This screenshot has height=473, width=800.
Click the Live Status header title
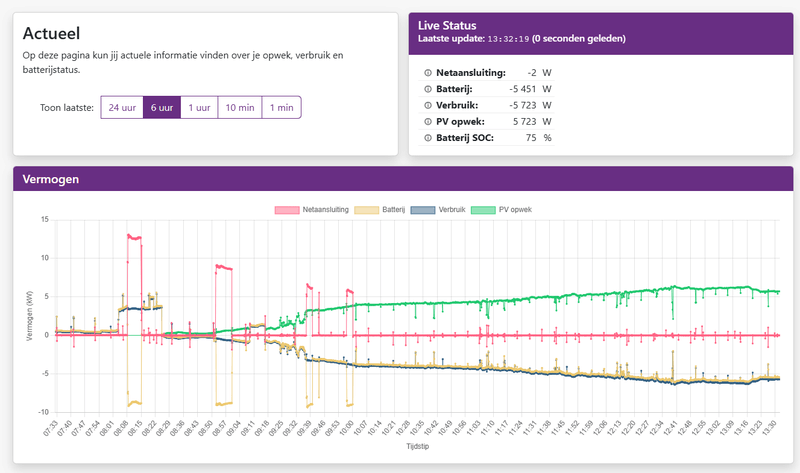click(447, 26)
